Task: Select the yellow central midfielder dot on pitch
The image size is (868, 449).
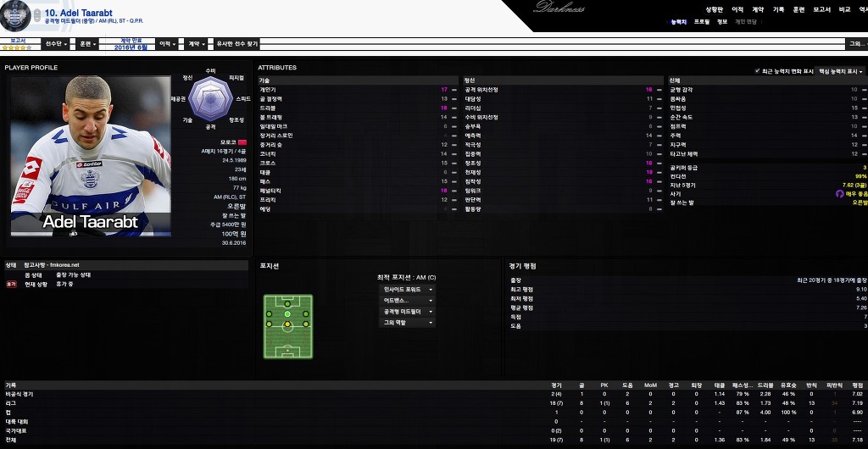Action: click(x=287, y=324)
